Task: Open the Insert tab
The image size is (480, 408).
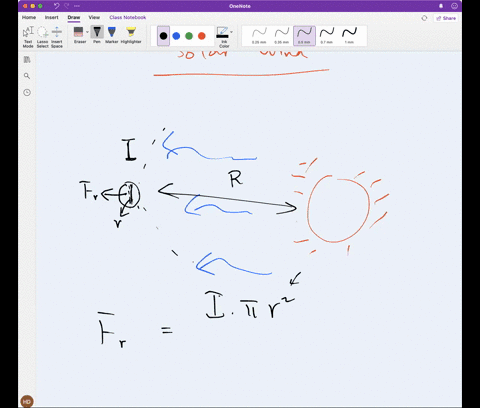Action: coord(52,17)
